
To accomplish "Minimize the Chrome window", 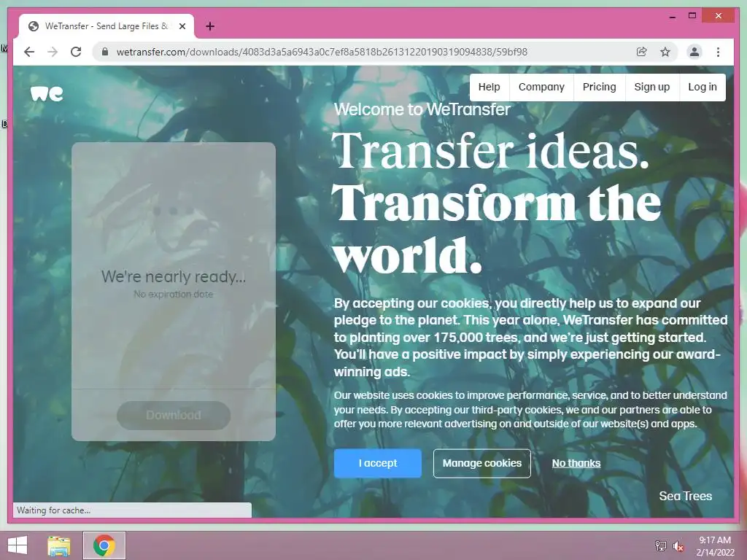I will [x=672, y=16].
